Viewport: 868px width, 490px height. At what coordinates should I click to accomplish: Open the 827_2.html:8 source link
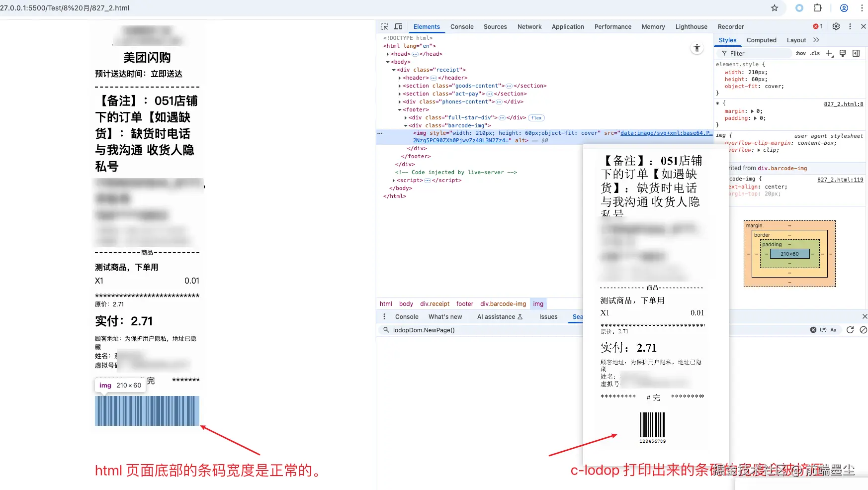tap(844, 104)
